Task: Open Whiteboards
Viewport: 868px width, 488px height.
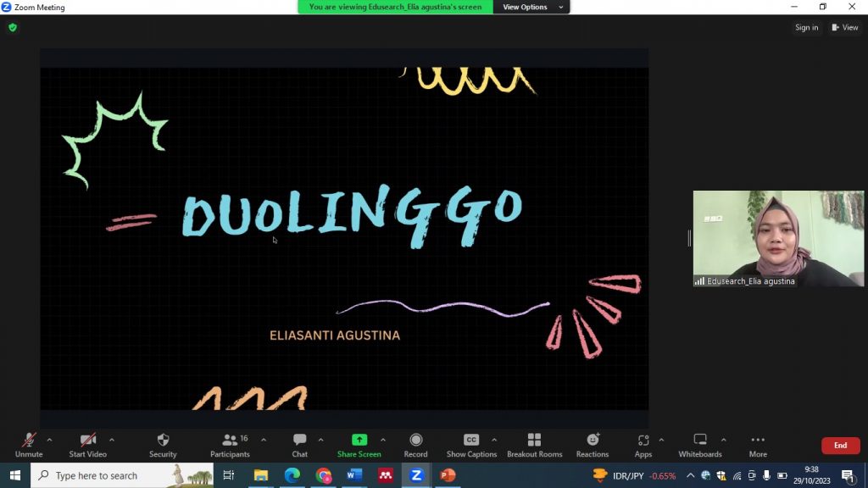Action: 699,441
